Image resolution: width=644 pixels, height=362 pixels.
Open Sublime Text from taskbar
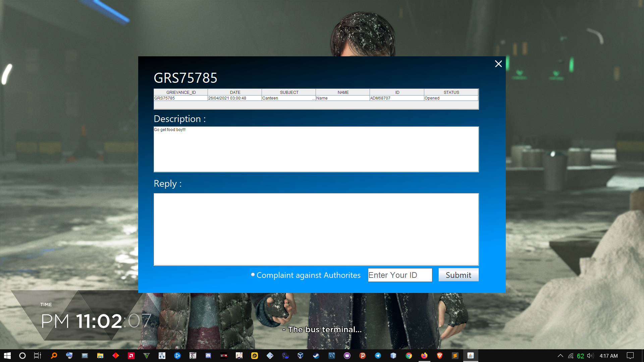pyautogui.click(x=455, y=356)
